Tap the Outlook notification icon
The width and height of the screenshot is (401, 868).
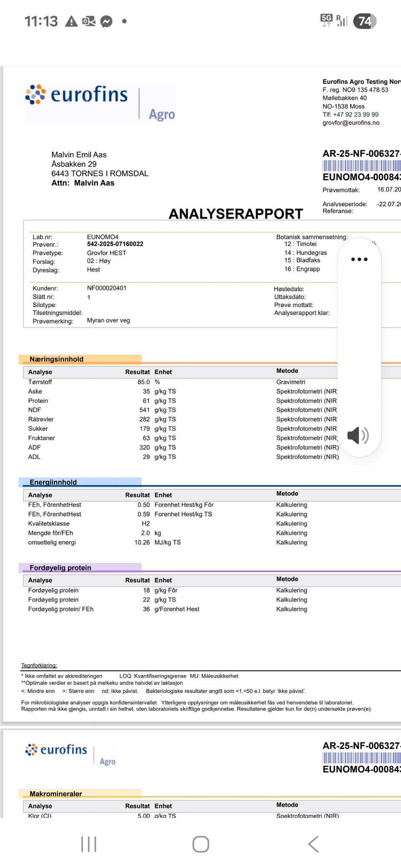89,21
